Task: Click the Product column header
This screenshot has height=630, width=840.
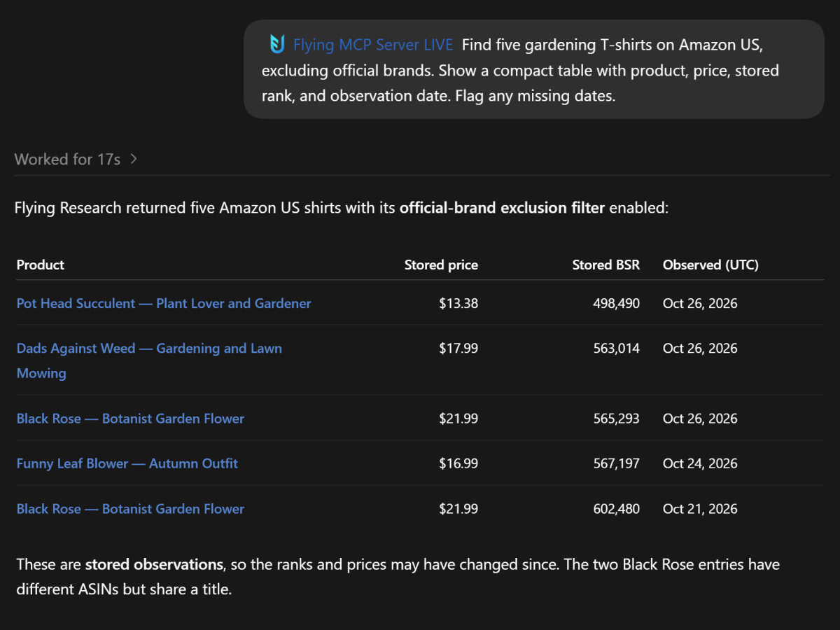Action: [x=41, y=265]
